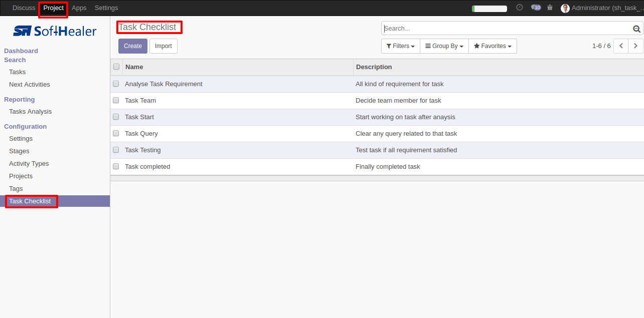Open the Apps menu
Viewport: 644px width, 318px height.
79,8
